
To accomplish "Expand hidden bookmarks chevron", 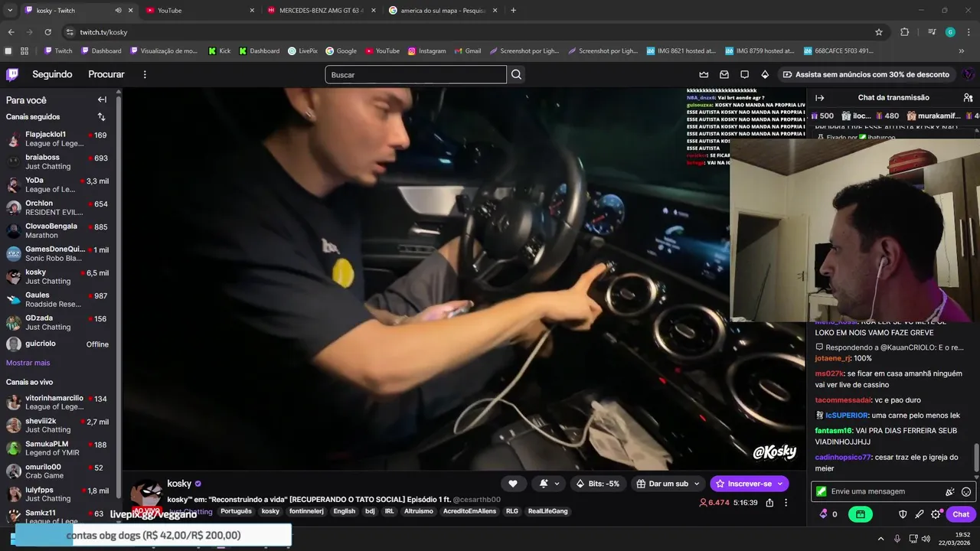I will 962,51.
